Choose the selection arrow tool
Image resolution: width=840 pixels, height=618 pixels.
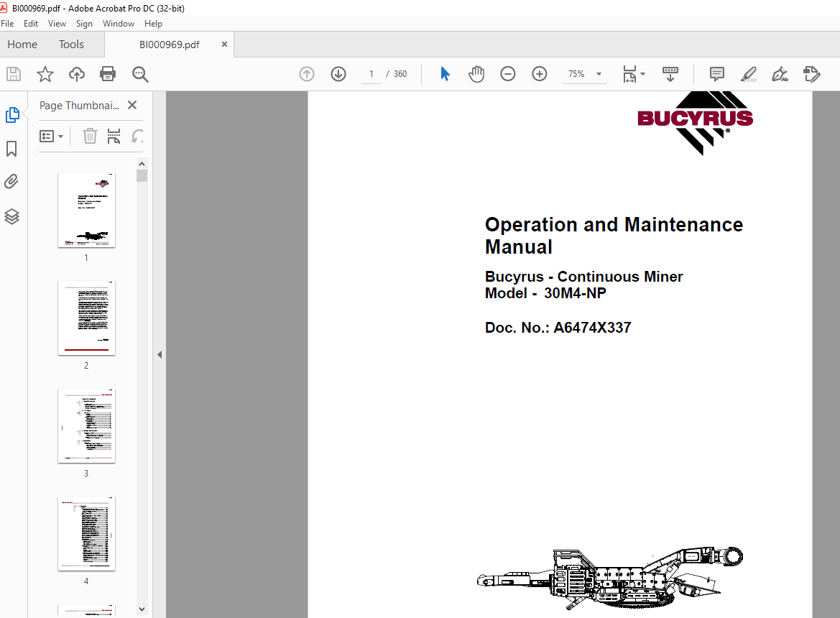click(x=445, y=74)
